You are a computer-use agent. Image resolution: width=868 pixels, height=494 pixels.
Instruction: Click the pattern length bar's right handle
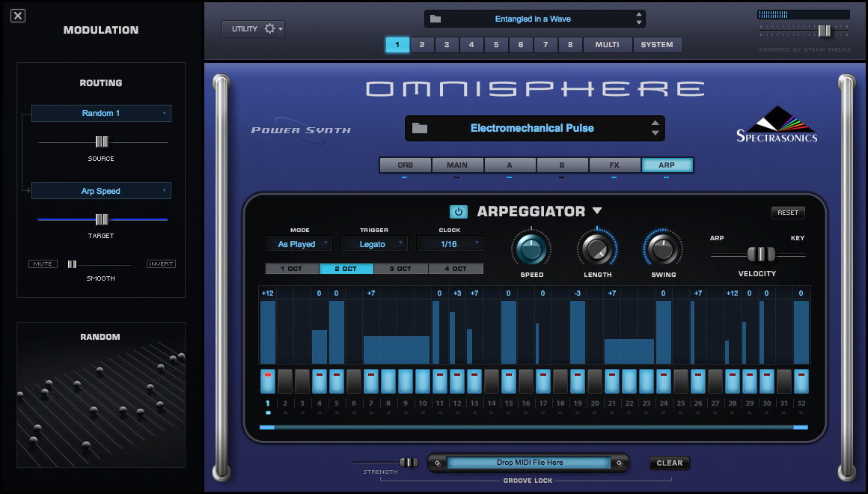click(x=801, y=427)
